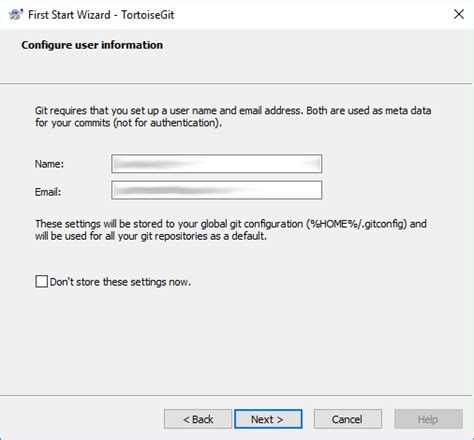Image resolution: width=474 pixels, height=440 pixels.
Task: Click the 'Configure user information' heading
Action: pos(92,45)
